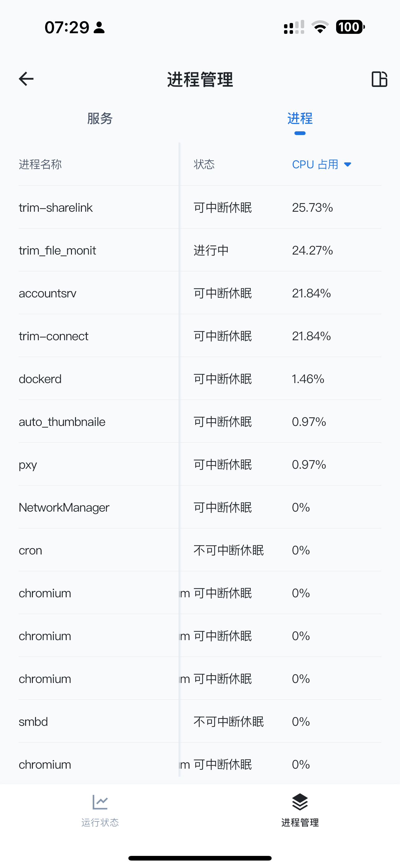Open the trim_file_monit process entry
400x868 pixels.
tap(200, 250)
